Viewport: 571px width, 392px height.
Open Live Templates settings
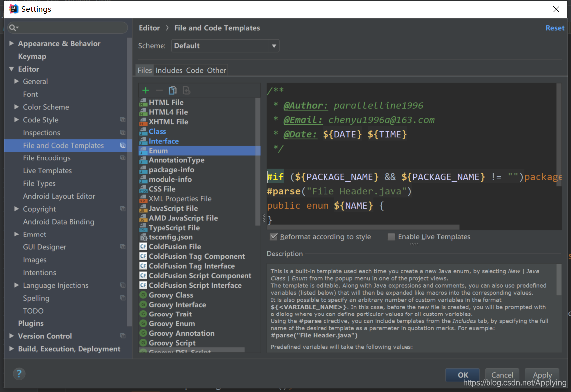tap(47, 171)
